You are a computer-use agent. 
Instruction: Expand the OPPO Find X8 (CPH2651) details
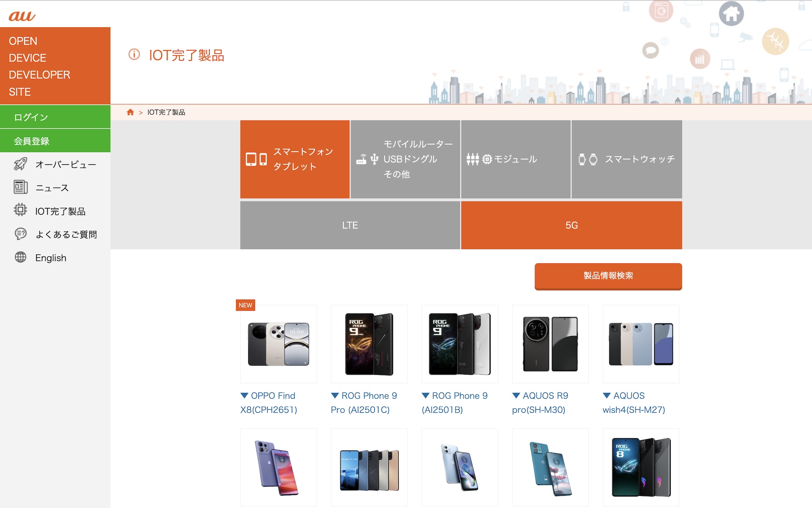pyautogui.click(x=269, y=403)
